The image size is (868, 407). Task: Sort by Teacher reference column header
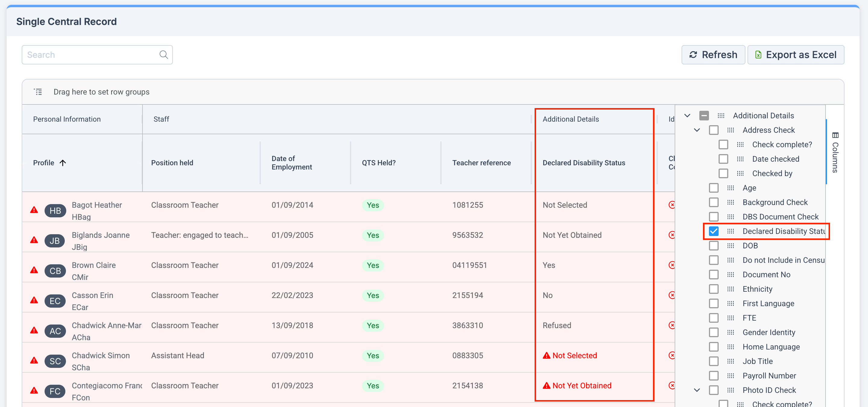coord(482,163)
